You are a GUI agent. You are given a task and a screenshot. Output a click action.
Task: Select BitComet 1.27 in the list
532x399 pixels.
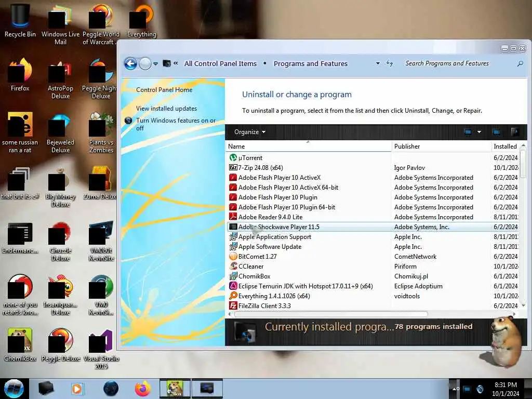click(x=373, y=257)
